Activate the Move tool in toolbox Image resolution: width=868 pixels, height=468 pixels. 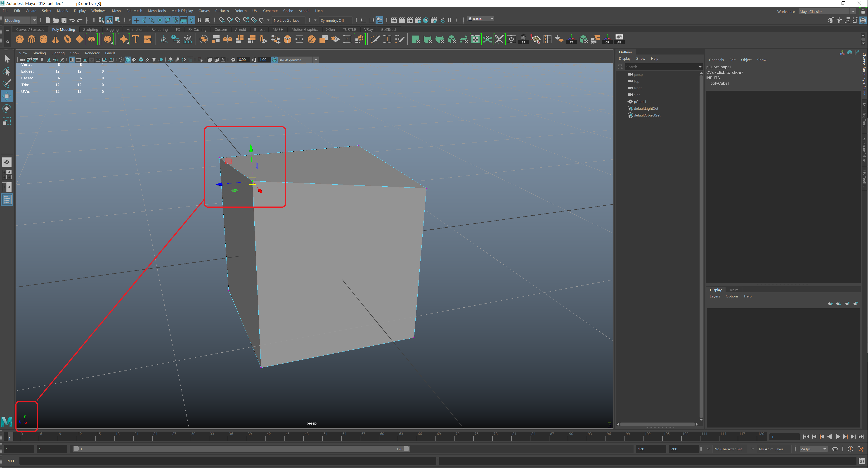click(7, 96)
